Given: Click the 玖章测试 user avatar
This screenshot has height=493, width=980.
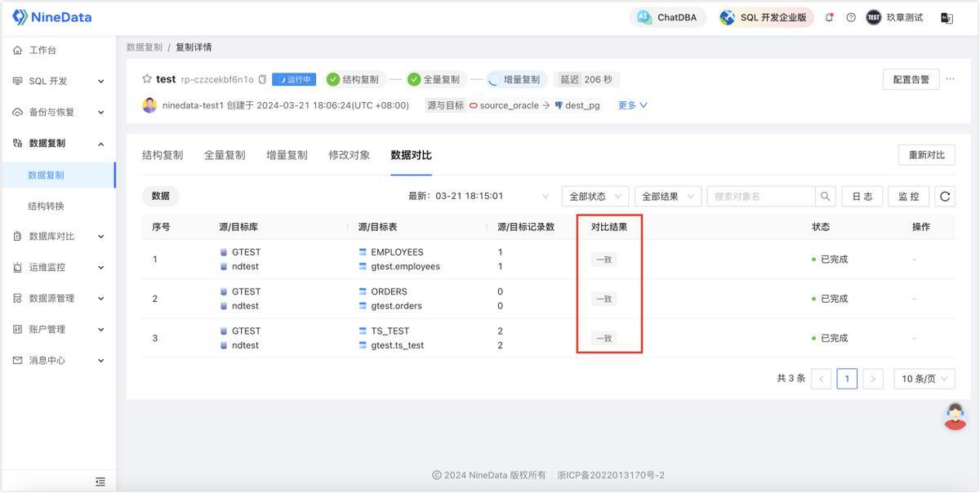Looking at the screenshot, I should point(874,17).
